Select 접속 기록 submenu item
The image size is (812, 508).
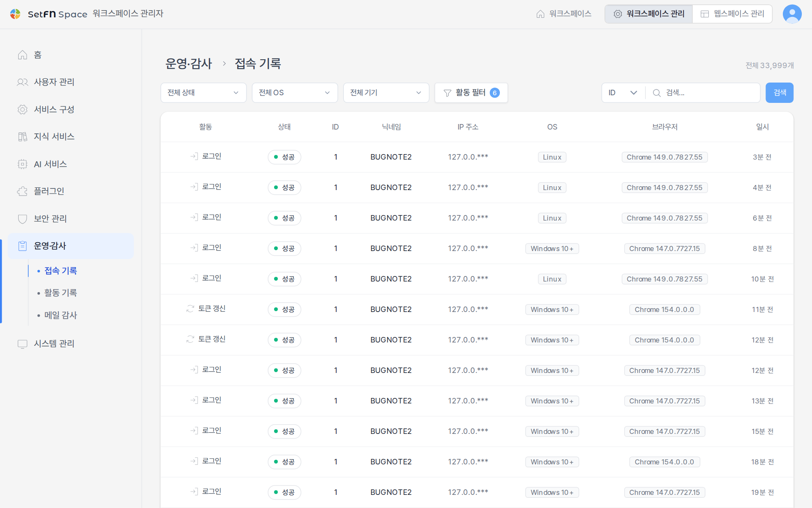tap(60, 271)
